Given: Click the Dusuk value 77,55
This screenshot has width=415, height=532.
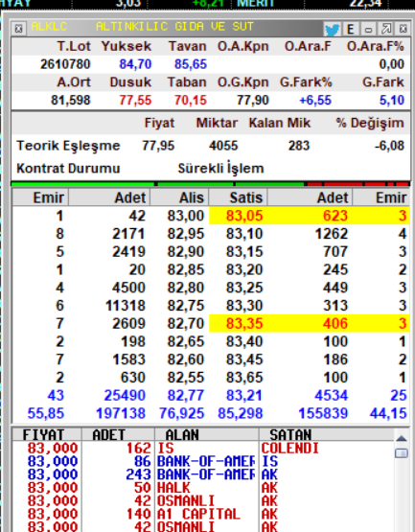Looking at the screenshot, I should pyautogui.click(x=135, y=101).
